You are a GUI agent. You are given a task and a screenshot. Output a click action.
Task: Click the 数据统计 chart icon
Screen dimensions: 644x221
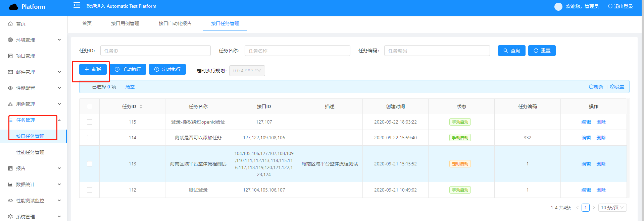(10, 185)
